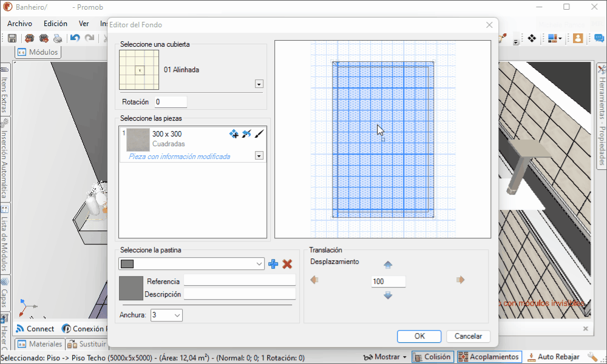Screen dimensions: 607x364
Task: Open Capas side tab
Action: pos(5,292)
